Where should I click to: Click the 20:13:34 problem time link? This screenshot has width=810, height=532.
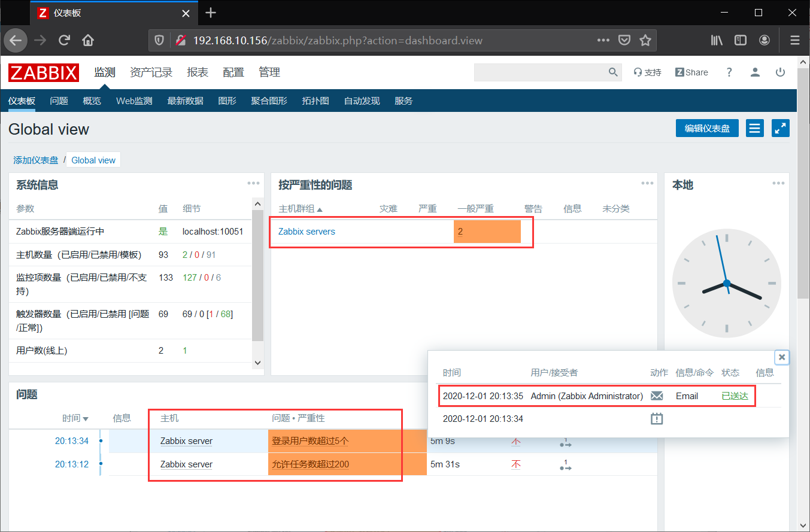click(72, 441)
